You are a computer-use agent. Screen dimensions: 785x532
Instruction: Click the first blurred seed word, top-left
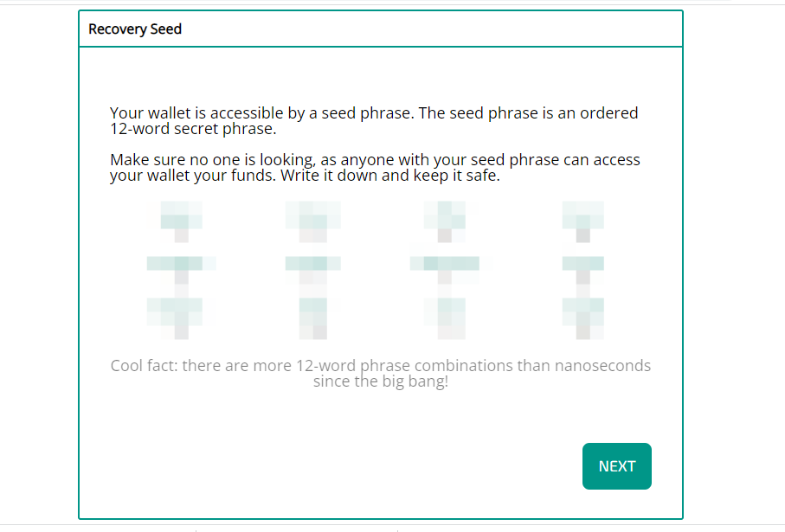[x=181, y=216]
